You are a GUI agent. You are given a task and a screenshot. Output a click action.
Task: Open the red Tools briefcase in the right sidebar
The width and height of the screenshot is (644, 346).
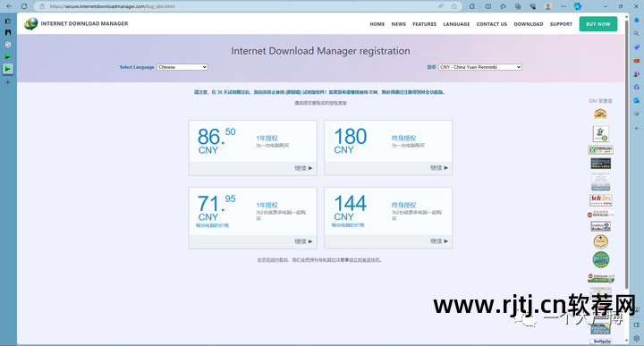[637, 61]
